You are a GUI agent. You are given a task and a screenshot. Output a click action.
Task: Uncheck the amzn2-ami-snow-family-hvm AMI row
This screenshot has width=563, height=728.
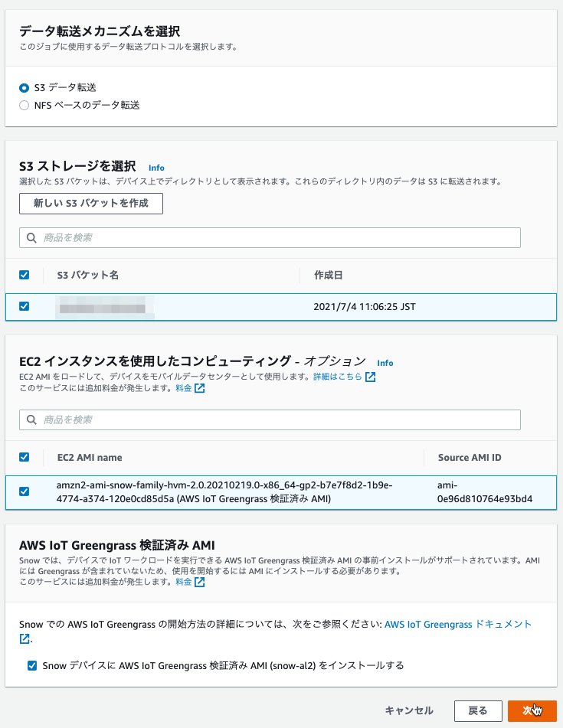pyautogui.click(x=25, y=491)
